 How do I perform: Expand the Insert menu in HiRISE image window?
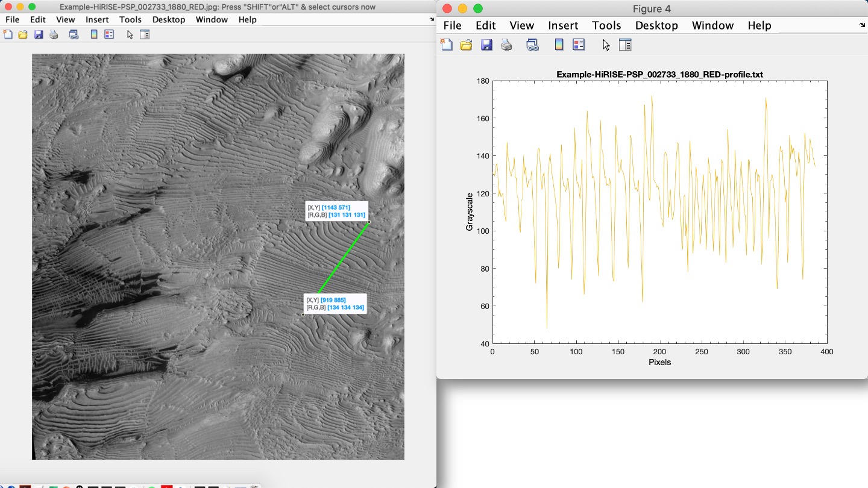coord(97,20)
